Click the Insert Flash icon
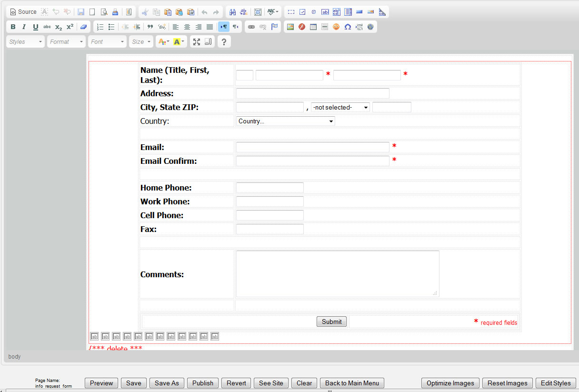The height and width of the screenshot is (392, 579). pyautogui.click(x=302, y=27)
